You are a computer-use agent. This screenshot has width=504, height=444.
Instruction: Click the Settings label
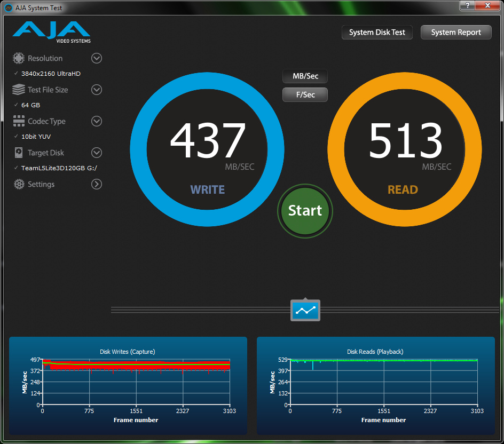[41, 184]
